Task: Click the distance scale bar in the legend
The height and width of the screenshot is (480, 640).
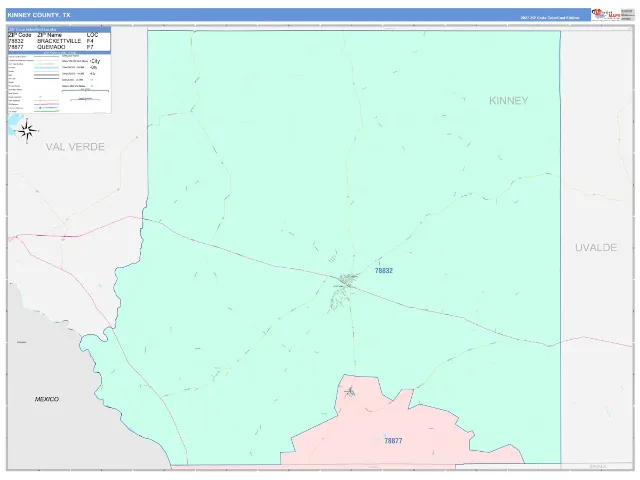Action: (x=85, y=91)
